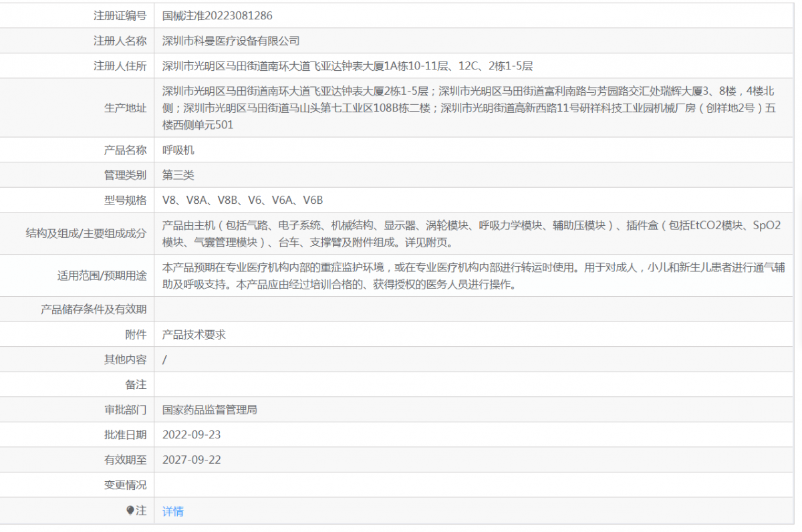Click the 备注 label
The image size is (802, 532).
(x=136, y=384)
